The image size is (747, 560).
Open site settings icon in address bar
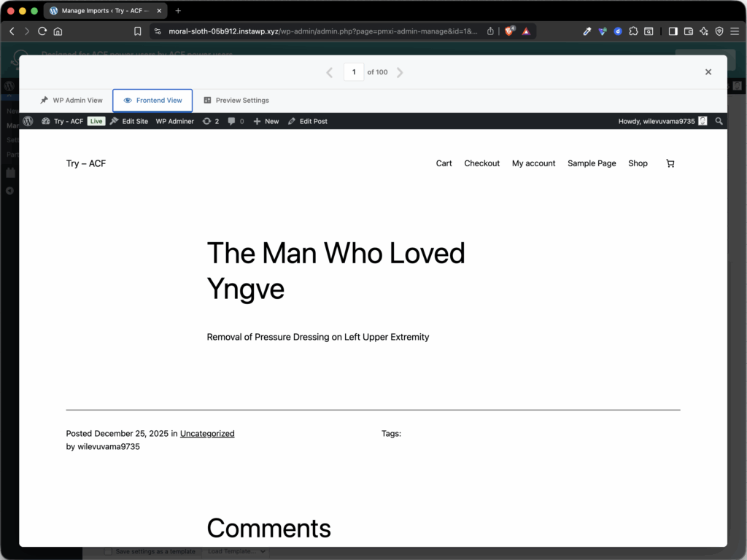[x=158, y=31]
